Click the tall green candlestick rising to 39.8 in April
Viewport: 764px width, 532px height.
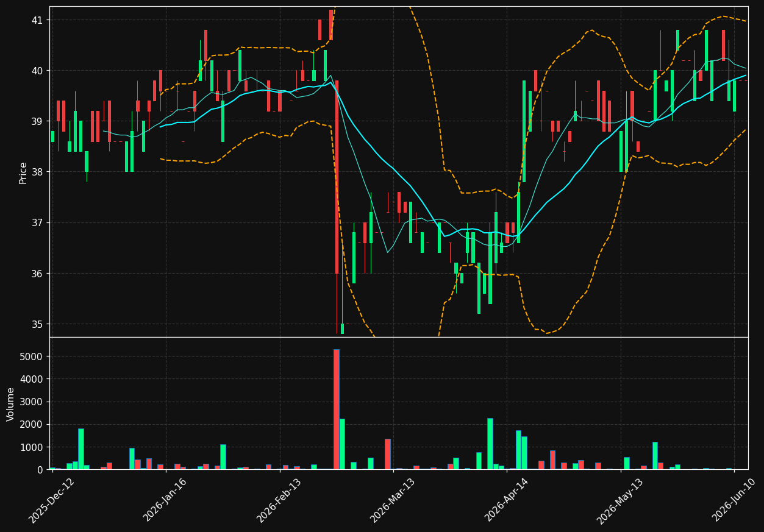click(x=524, y=131)
